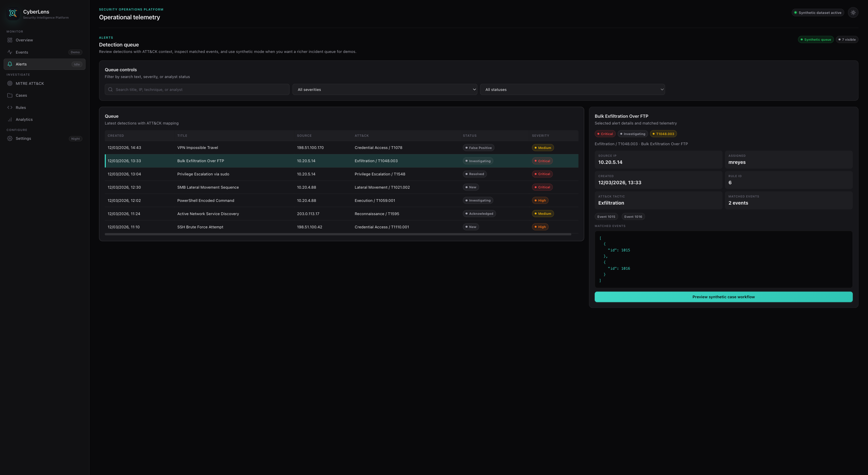Click the Cases folder icon
The width and height of the screenshot is (868, 475).
tap(10, 95)
